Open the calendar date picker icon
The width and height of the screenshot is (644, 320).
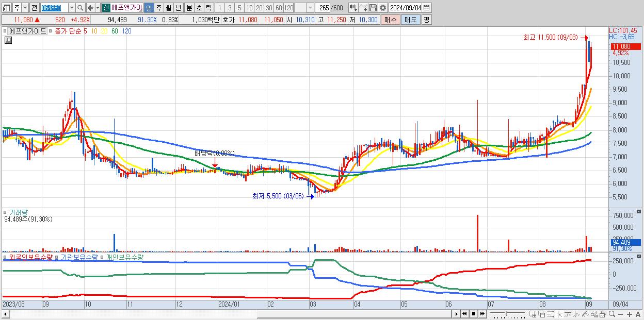tap(426, 8)
